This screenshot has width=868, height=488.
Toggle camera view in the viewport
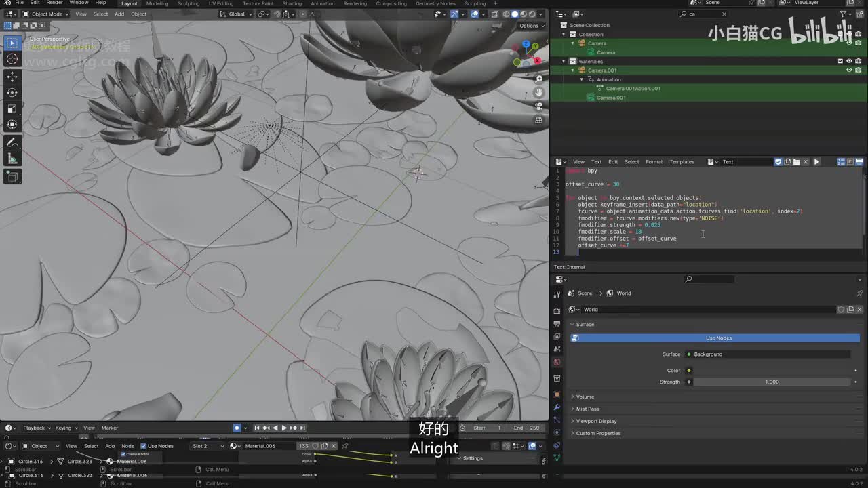pyautogui.click(x=538, y=106)
